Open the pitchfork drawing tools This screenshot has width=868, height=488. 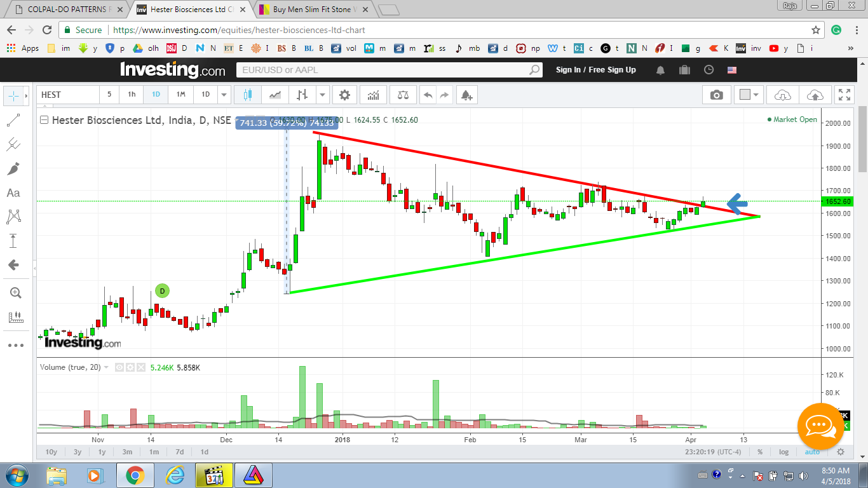(x=13, y=144)
